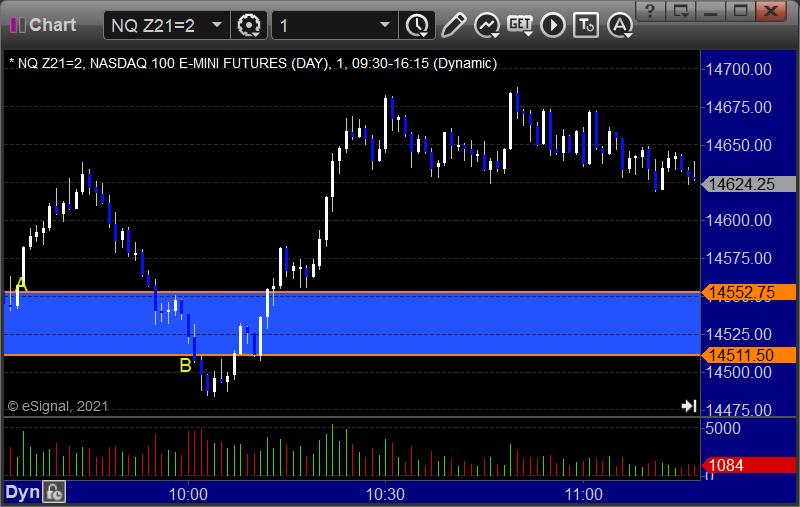This screenshot has height=507, width=800.
Task: Click the text tool icon
Action: [x=586, y=25]
